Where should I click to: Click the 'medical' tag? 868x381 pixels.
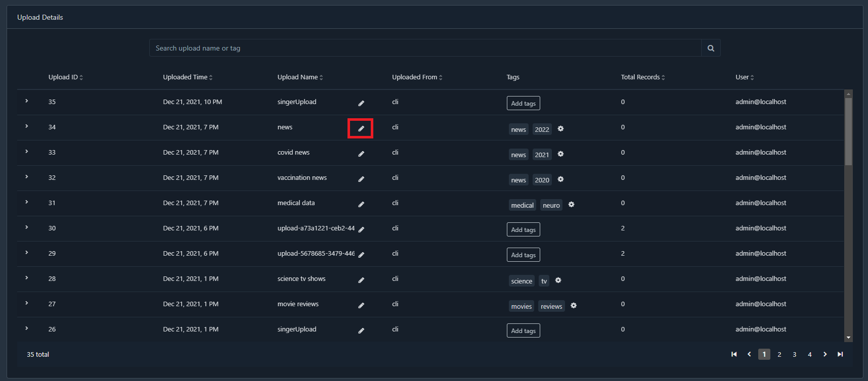pyautogui.click(x=523, y=205)
